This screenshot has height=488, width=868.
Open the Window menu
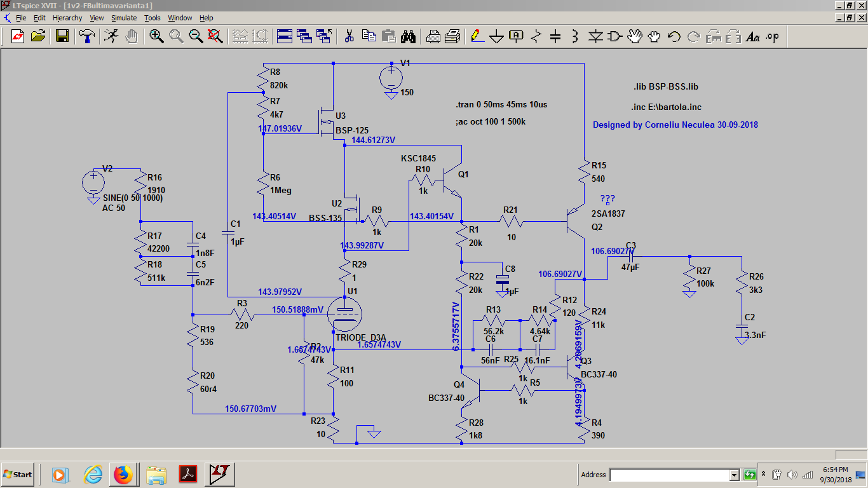(x=180, y=18)
